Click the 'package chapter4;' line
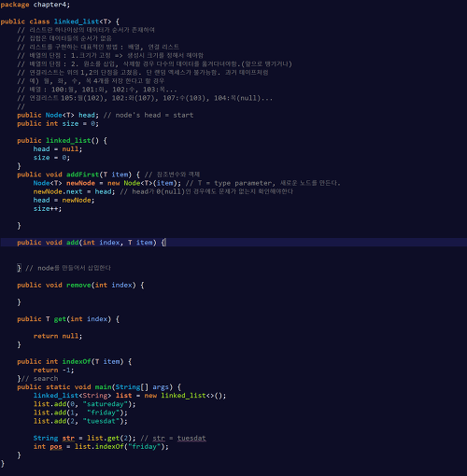Image resolution: width=467 pixels, height=476 pixels. pyautogui.click(x=35, y=5)
